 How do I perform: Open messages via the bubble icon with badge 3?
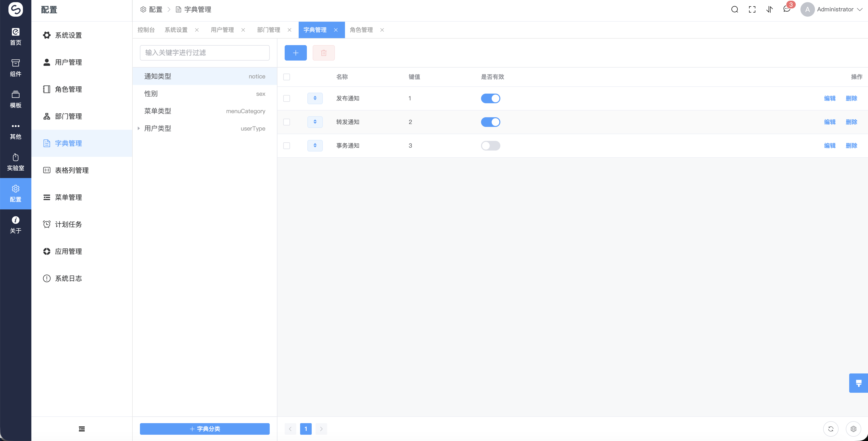coord(786,9)
